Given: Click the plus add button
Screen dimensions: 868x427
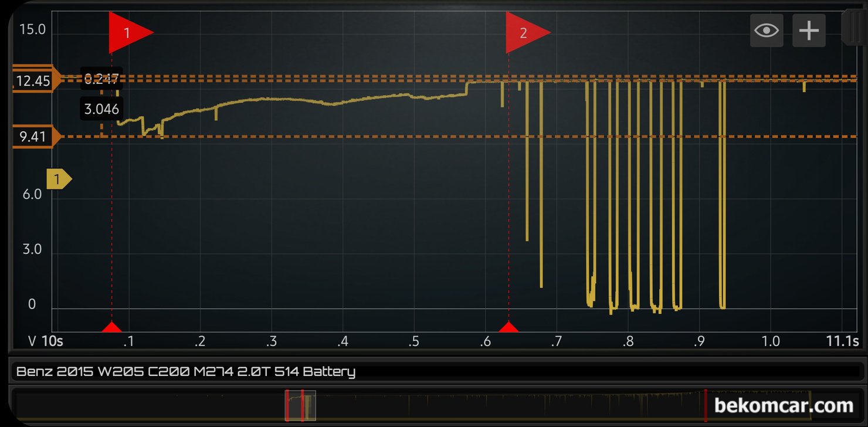Looking at the screenshot, I should click(x=809, y=30).
